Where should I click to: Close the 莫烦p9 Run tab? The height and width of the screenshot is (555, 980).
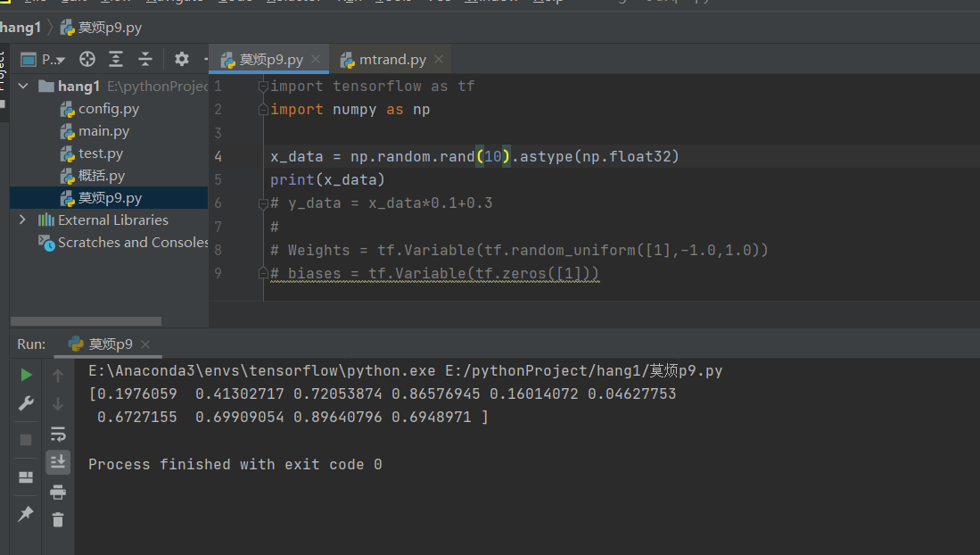click(145, 344)
